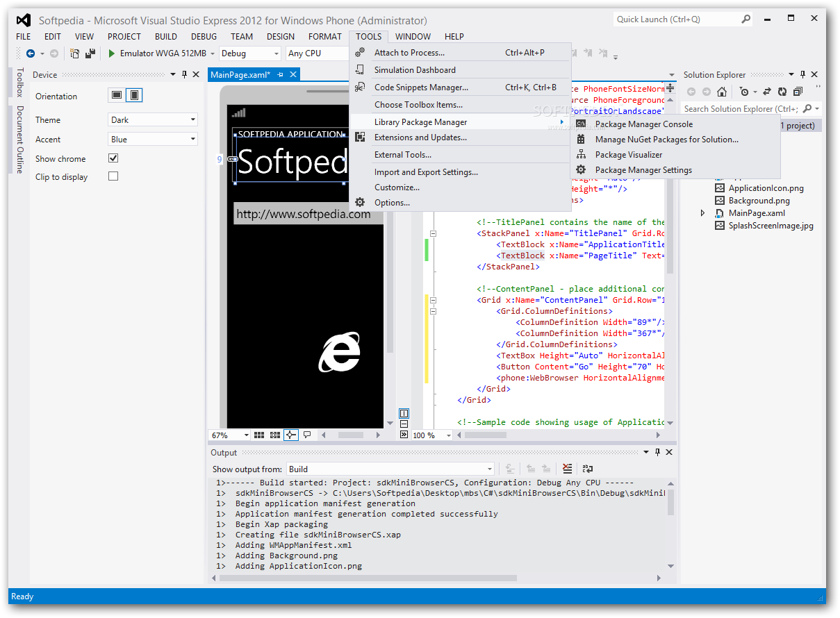Image resolution: width=840 pixels, height=618 pixels.
Task: Click the Internet Explorer logo in designer
Action: pos(339,351)
